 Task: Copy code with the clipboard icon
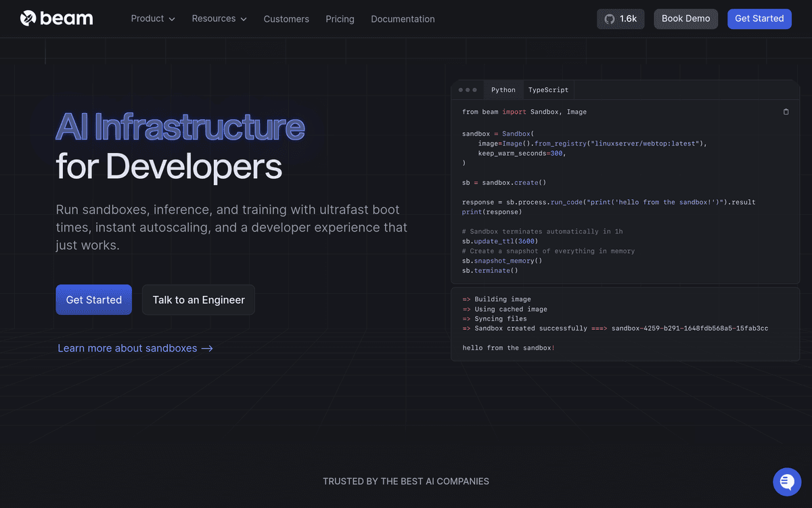tap(786, 112)
